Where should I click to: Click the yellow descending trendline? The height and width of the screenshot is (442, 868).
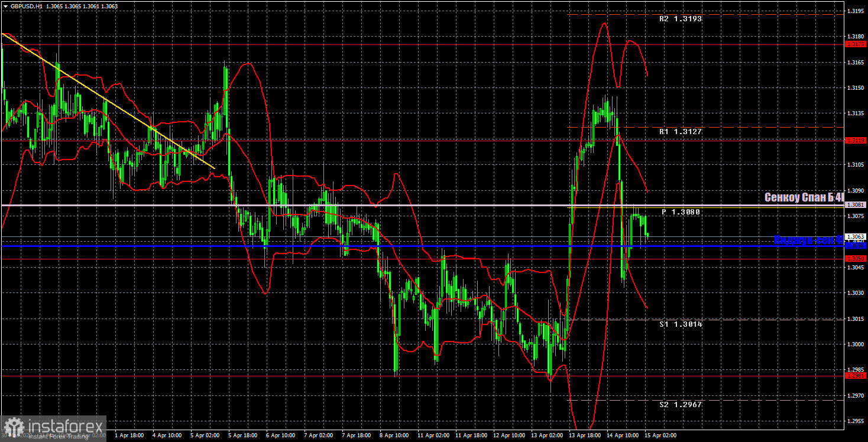coord(108,100)
